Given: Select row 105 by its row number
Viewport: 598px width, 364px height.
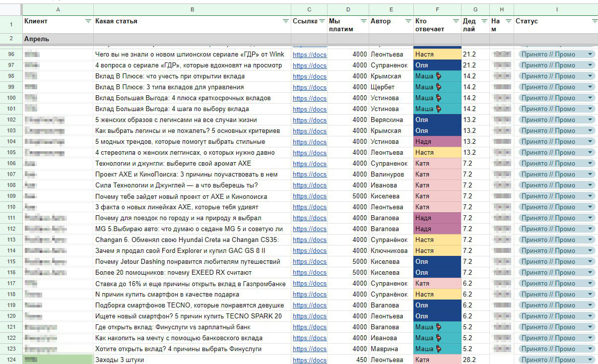Looking at the screenshot, I should [x=11, y=153].
